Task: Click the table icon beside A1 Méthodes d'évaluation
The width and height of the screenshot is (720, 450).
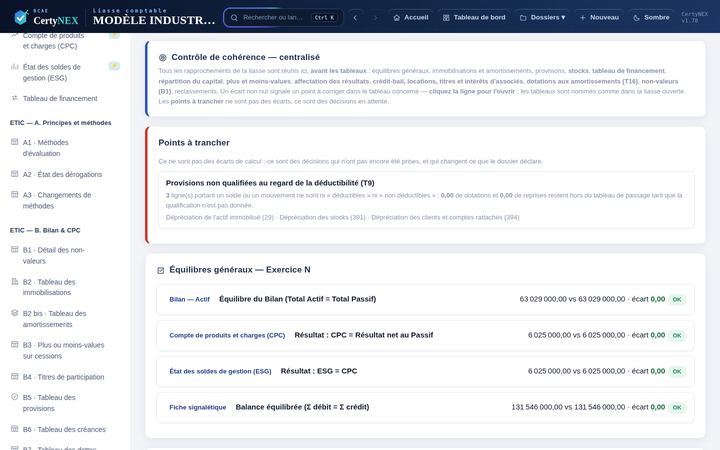Action: 15,142
